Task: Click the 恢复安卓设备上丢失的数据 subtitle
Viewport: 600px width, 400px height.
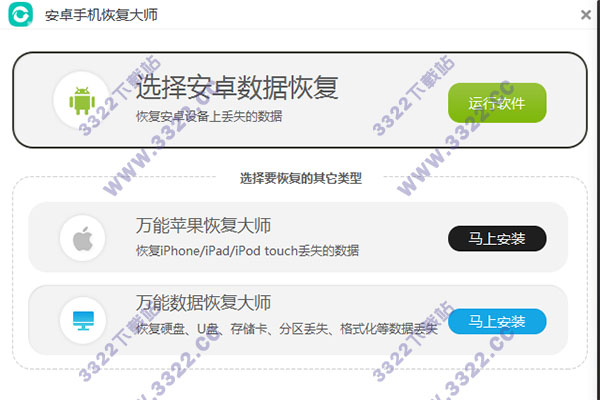Action: pyautogui.click(x=209, y=116)
